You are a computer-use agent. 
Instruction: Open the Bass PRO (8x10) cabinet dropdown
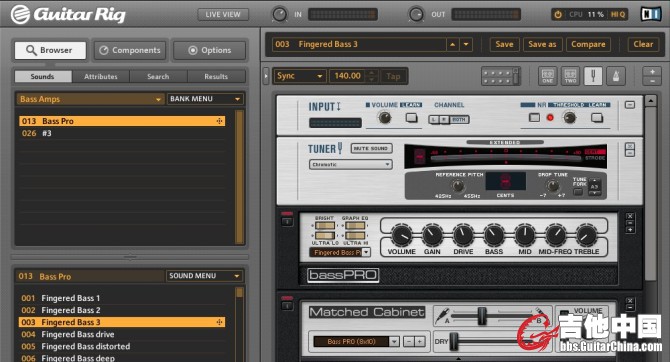click(x=356, y=341)
